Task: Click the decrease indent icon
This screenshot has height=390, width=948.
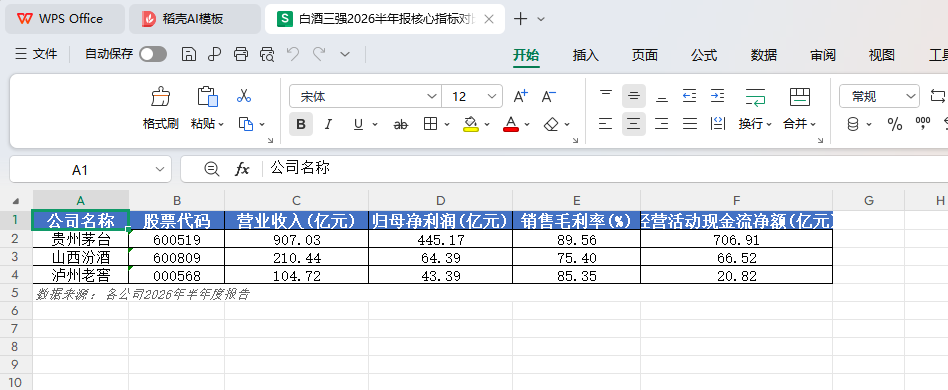Action: pyautogui.click(x=689, y=96)
